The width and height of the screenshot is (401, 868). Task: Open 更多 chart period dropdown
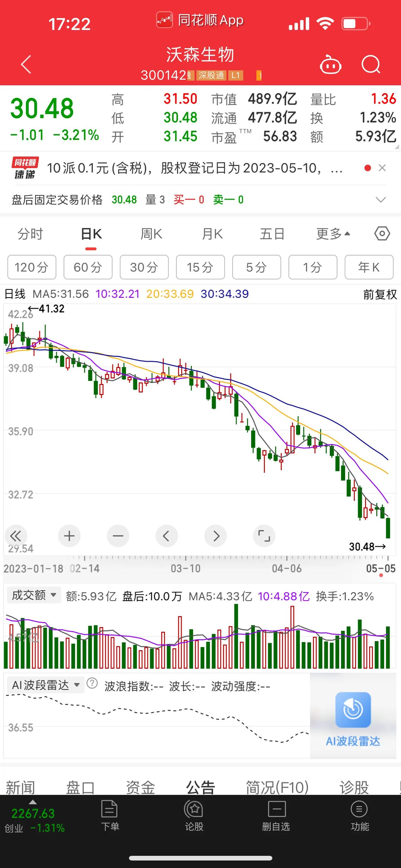pos(333,234)
